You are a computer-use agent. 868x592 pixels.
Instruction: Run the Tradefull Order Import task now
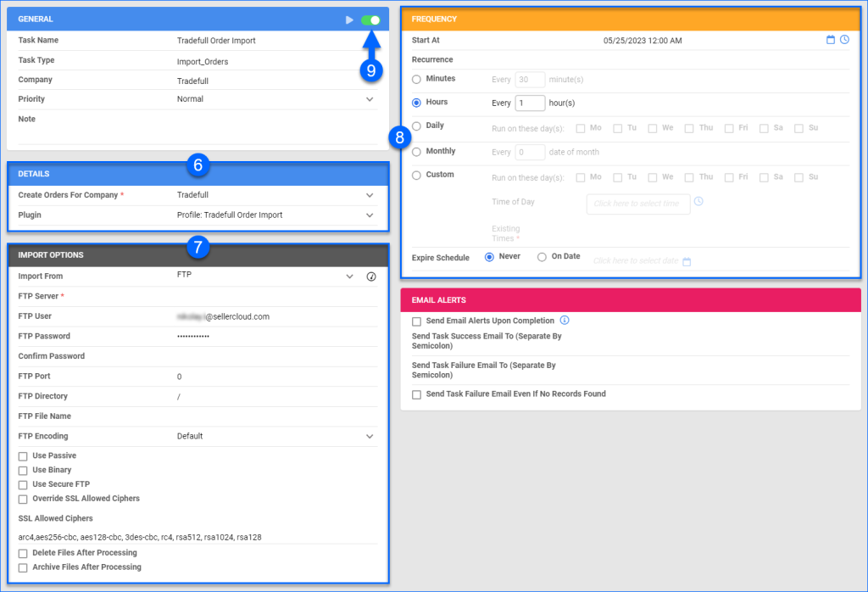click(x=349, y=18)
